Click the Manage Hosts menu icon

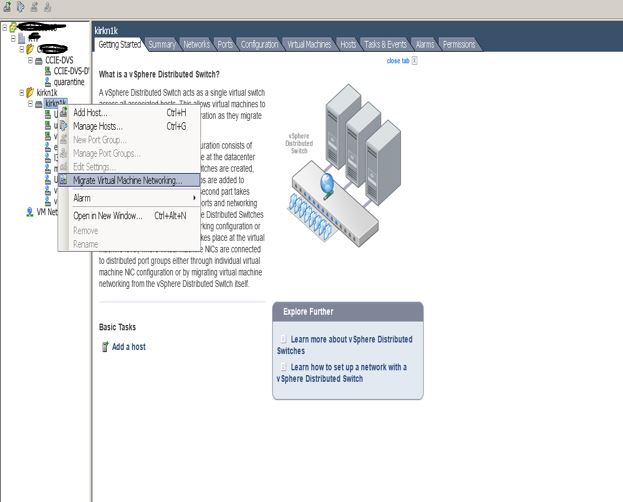click(x=64, y=126)
